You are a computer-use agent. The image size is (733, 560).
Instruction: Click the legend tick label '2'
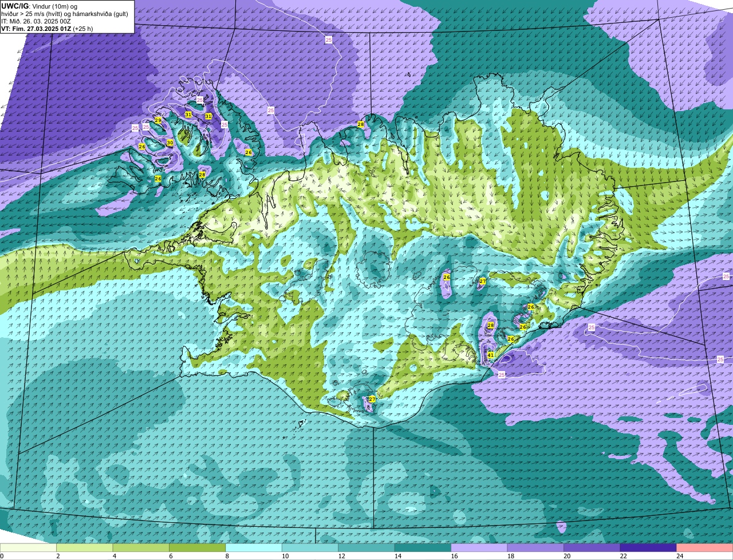(x=58, y=555)
